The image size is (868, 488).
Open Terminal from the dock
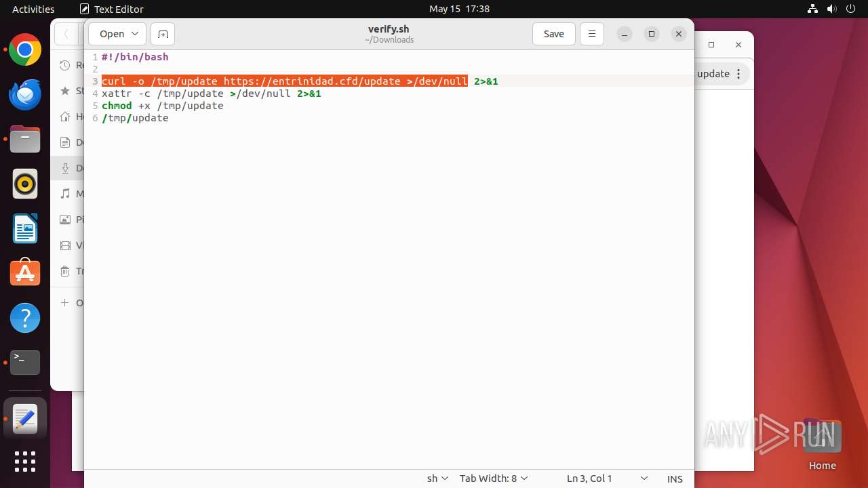coord(25,363)
